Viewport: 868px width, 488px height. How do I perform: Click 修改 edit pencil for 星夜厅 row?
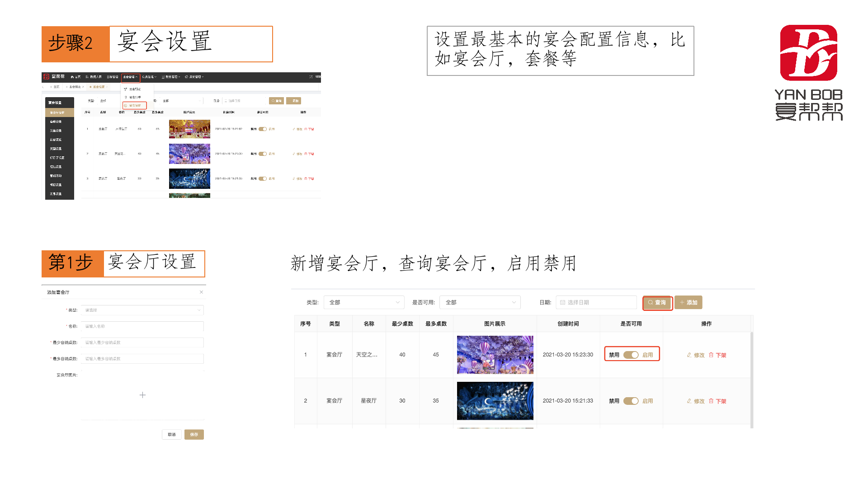(x=695, y=401)
